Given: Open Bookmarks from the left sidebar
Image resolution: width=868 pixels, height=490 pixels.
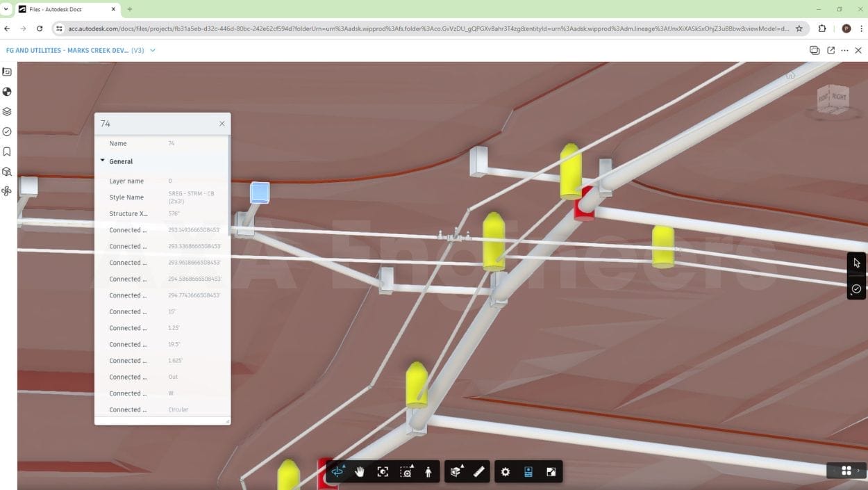Looking at the screenshot, I should tap(7, 152).
